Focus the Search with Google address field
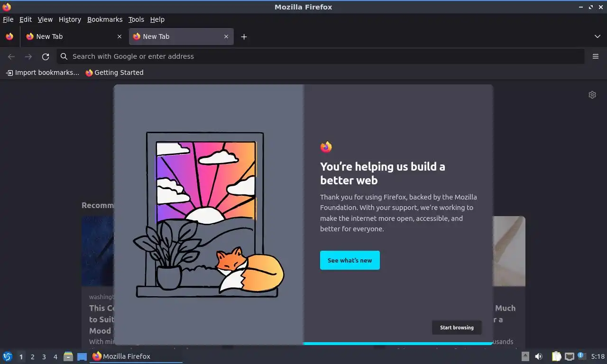This screenshot has width=607, height=364. 321,56
